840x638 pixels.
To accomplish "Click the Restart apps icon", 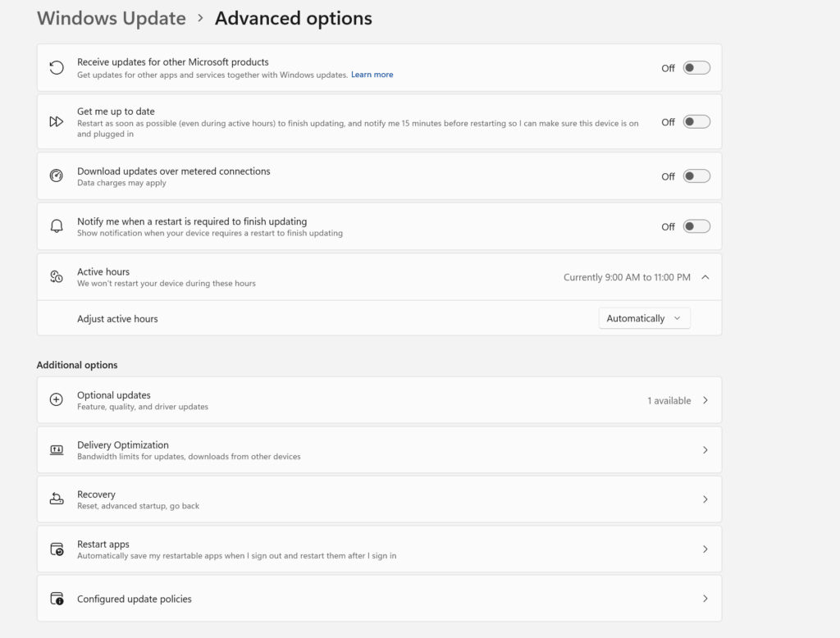I will 57,549.
